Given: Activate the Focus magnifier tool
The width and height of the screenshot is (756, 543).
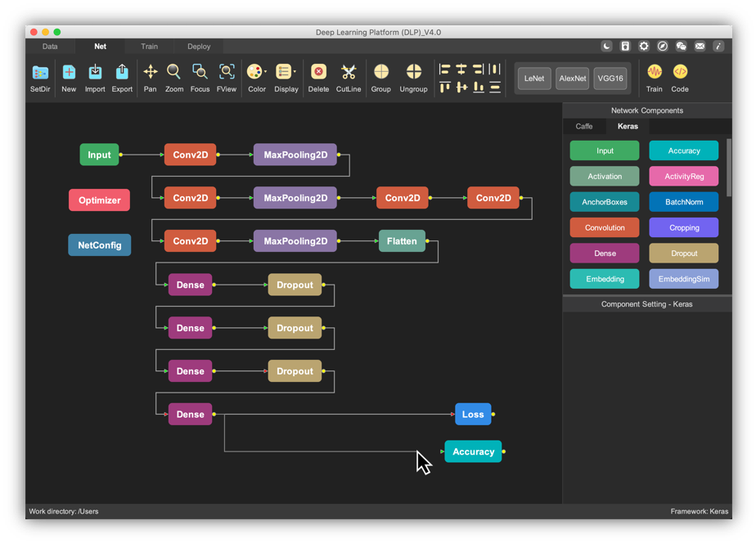Looking at the screenshot, I should pos(200,73).
